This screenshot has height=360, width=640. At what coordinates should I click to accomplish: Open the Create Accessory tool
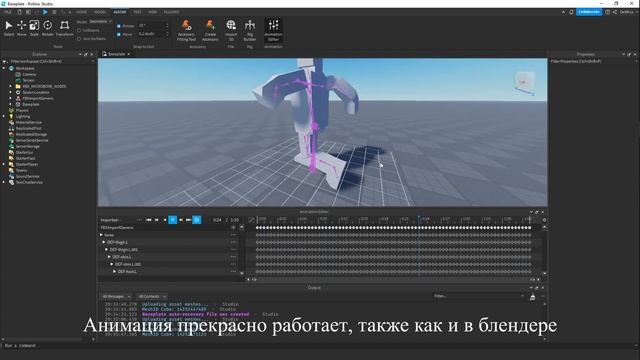pos(210,30)
